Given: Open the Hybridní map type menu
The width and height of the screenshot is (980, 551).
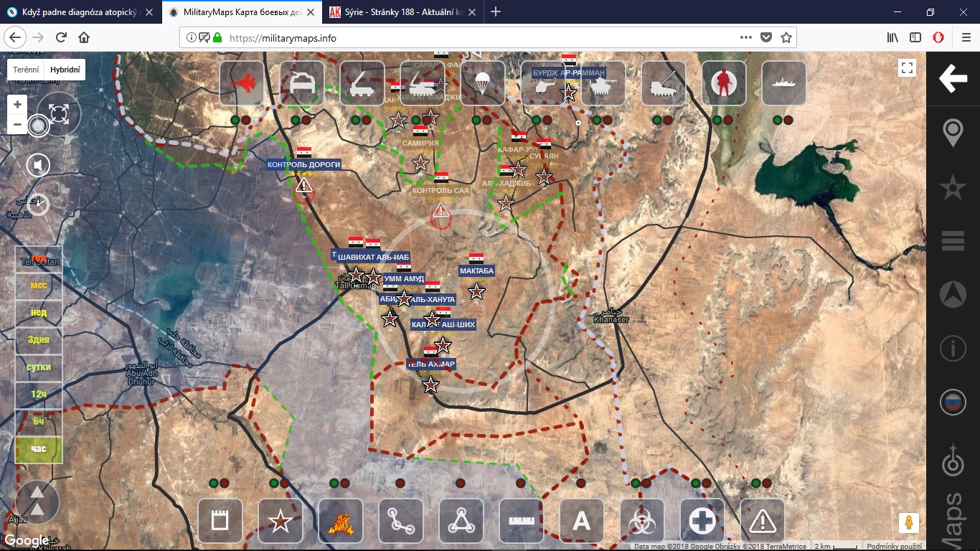Looking at the screenshot, I should [x=65, y=70].
